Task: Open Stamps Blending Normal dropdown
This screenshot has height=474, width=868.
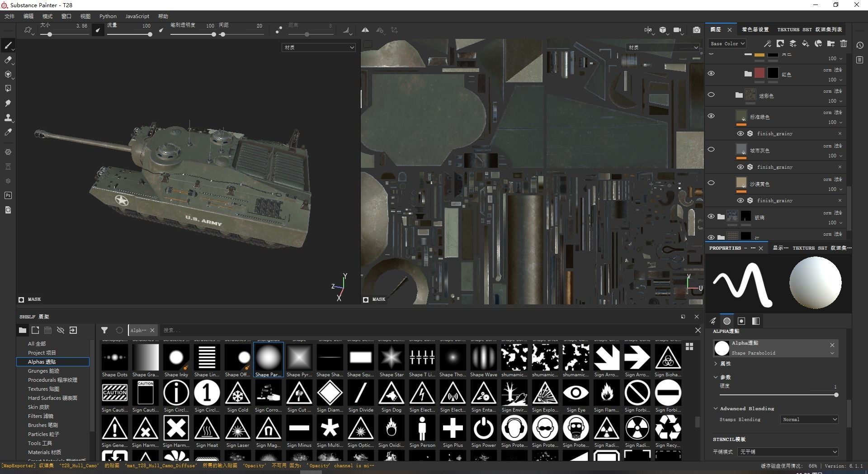Action: click(809, 419)
